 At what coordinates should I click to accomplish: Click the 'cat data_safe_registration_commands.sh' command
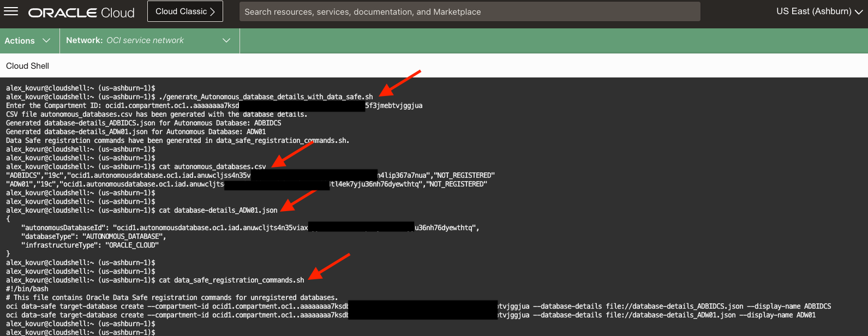pos(231,280)
